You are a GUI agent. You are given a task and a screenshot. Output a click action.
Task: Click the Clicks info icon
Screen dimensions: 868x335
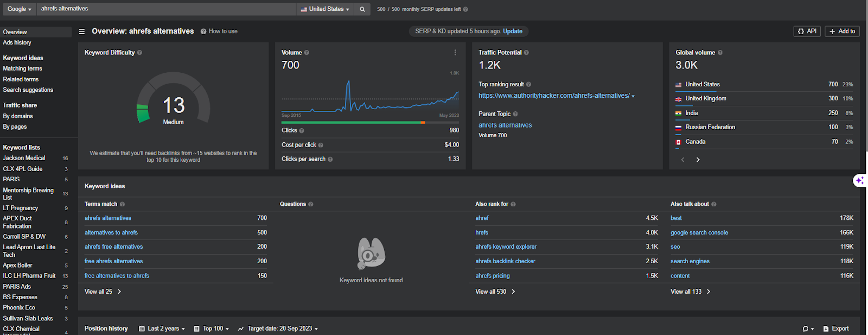click(302, 131)
